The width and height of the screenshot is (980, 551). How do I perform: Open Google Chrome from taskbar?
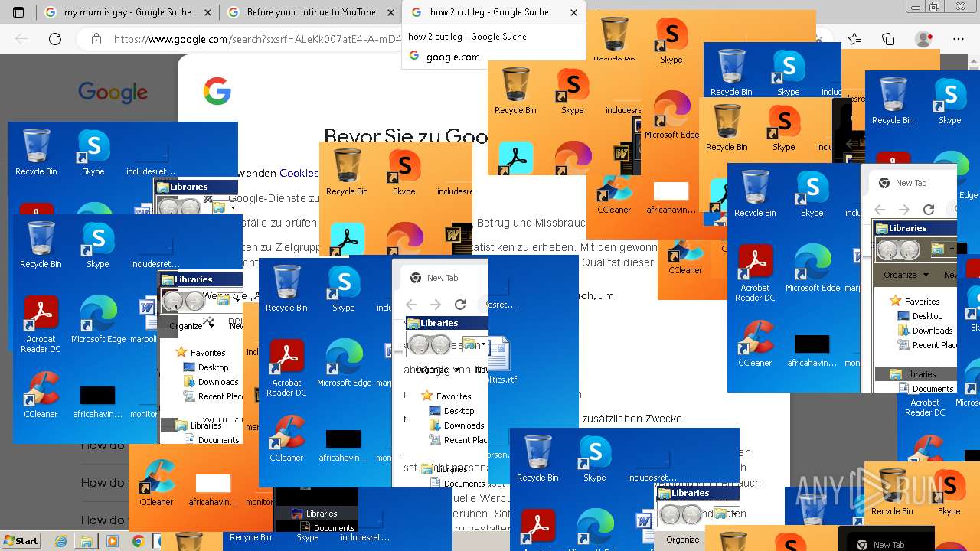tap(138, 541)
